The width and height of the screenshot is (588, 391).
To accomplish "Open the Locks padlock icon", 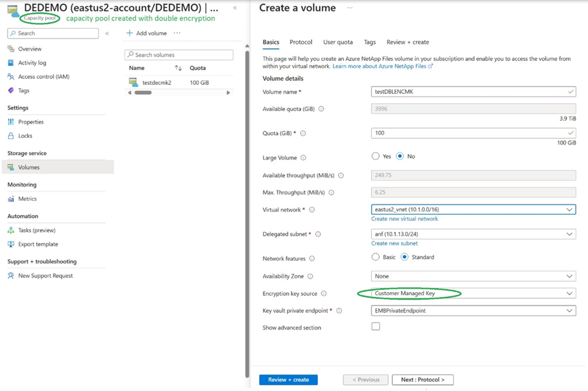I will click(11, 136).
